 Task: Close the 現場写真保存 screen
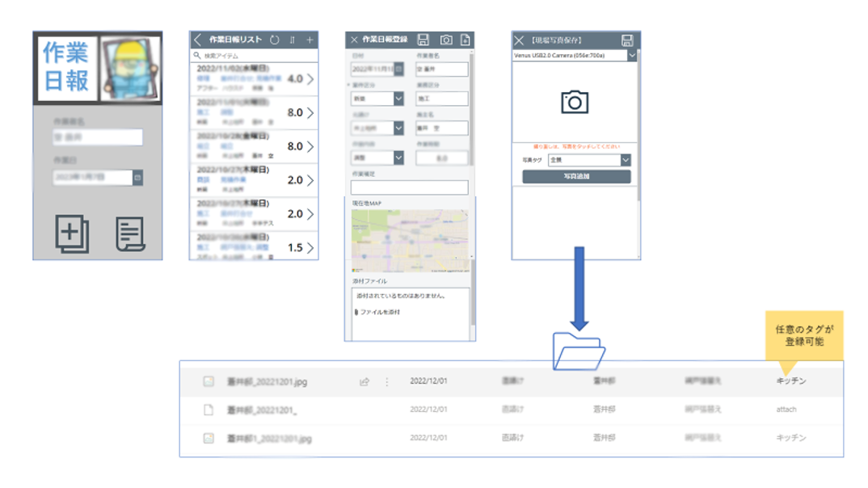(519, 40)
